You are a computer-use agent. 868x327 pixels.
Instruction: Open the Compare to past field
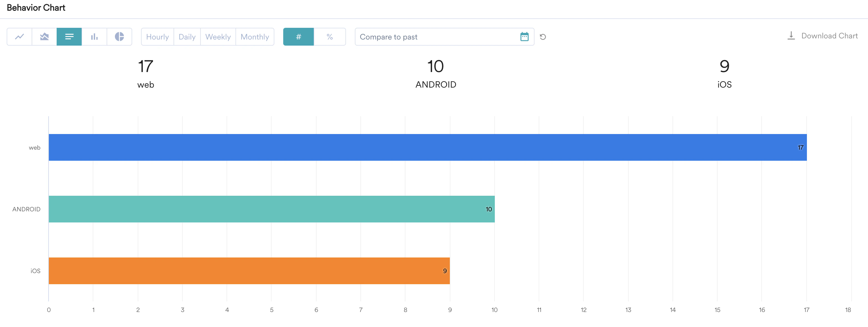[435, 37]
